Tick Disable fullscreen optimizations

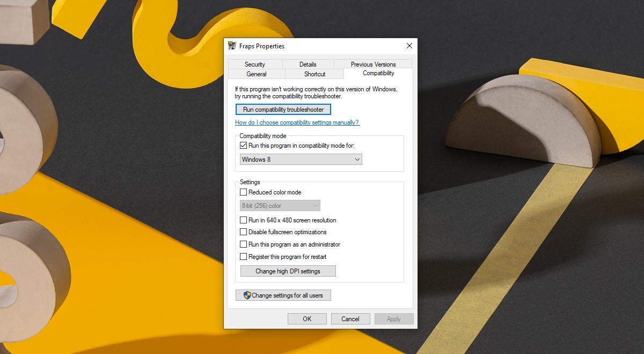pyautogui.click(x=243, y=232)
